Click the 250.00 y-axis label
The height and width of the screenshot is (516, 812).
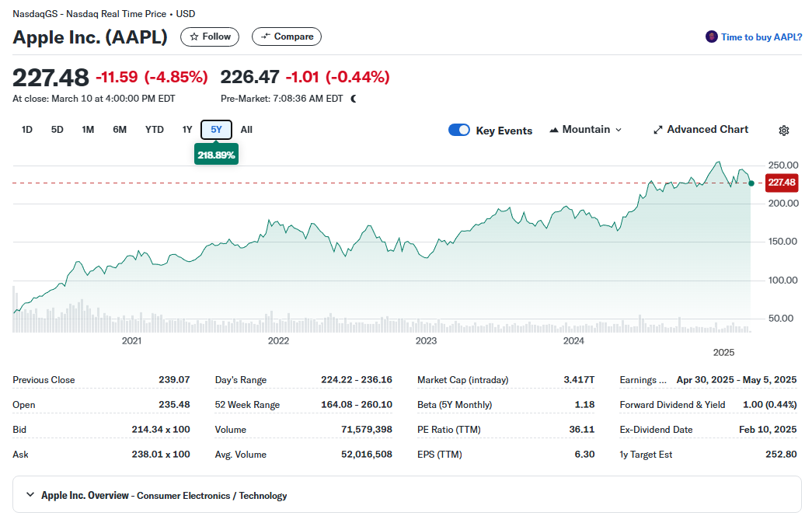tap(783, 166)
